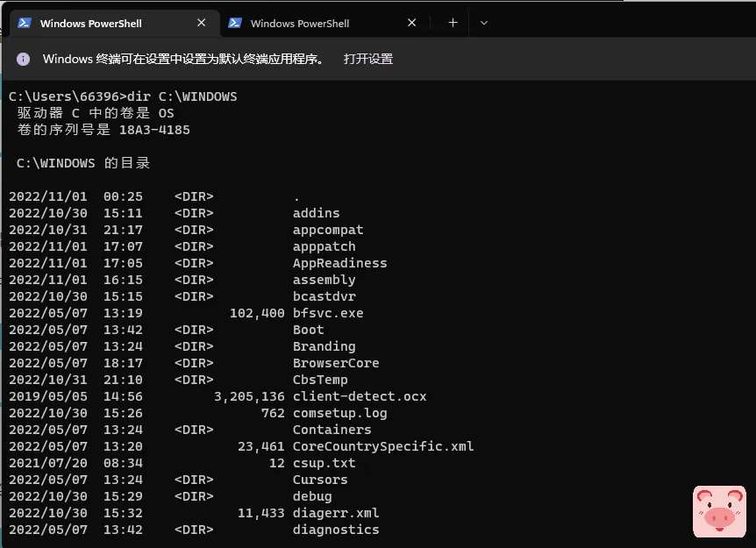Click the bfsvc.exe file name

click(328, 313)
